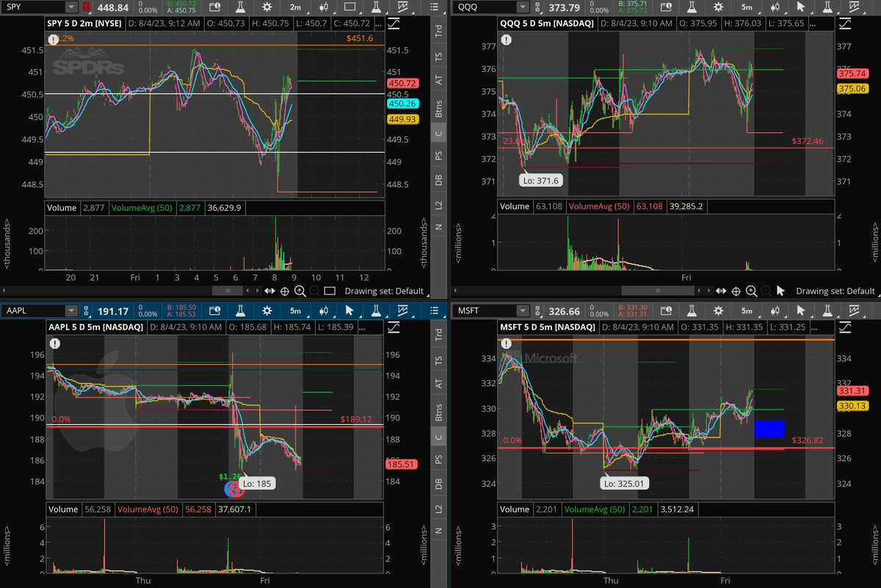The width and height of the screenshot is (881, 588).
Task: Pick the pointer drawing tool in QQQ toolbar
Action: tap(802, 7)
